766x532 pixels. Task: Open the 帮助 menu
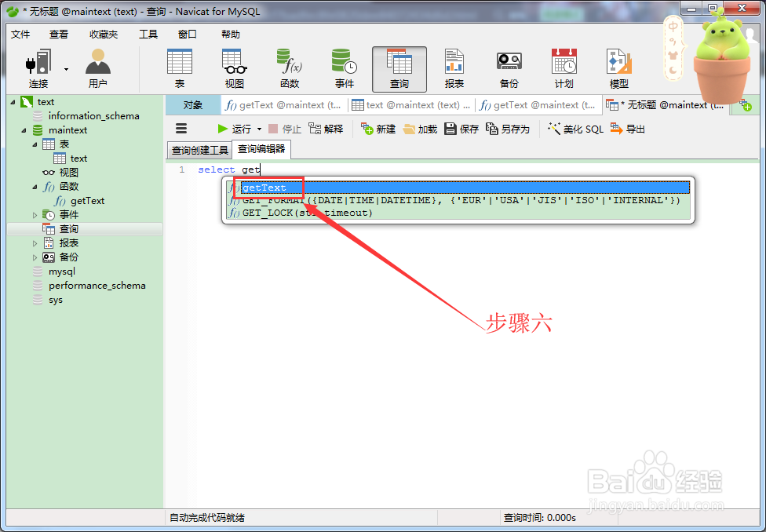[231, 35]
